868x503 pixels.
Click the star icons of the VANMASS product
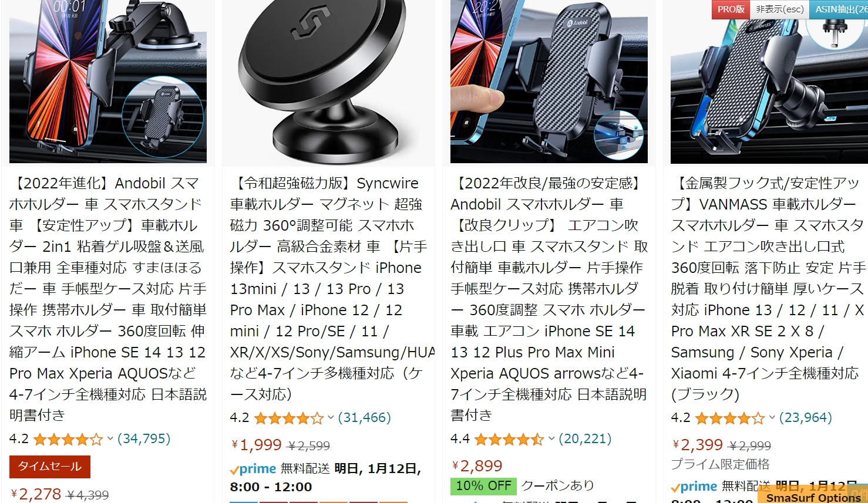(730, 418)
